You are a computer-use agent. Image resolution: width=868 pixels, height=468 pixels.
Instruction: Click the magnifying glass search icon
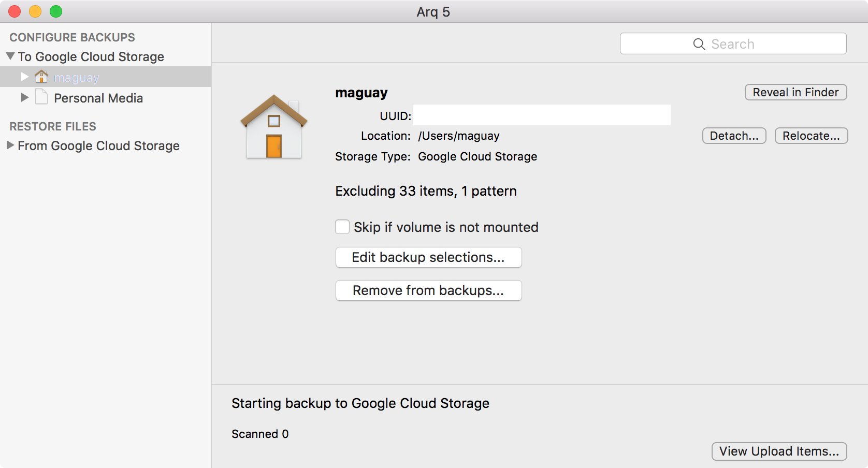tap(699, 44)
